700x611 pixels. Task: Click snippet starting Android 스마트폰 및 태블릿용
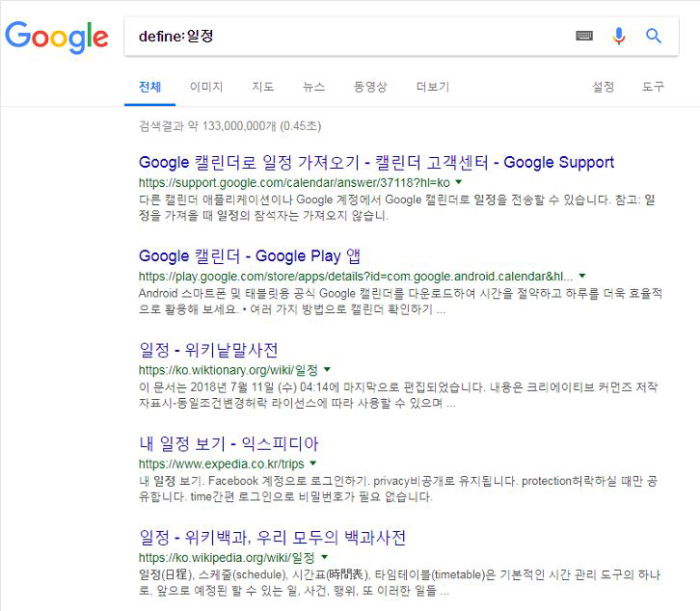[x=400, y=302]
